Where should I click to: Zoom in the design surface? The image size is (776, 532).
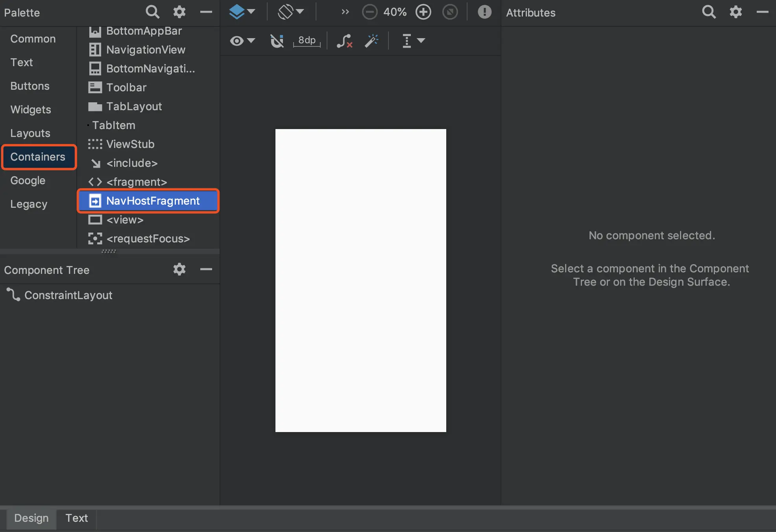423,12
